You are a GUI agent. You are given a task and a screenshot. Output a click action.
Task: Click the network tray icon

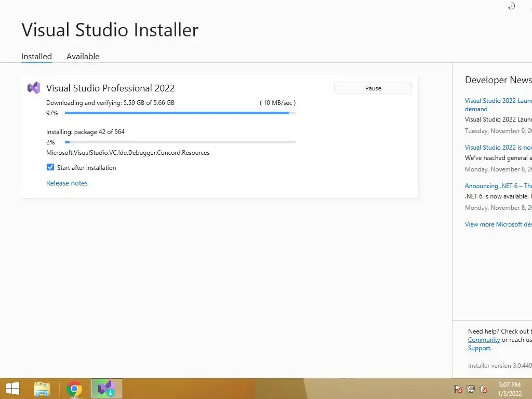[471, 389]
